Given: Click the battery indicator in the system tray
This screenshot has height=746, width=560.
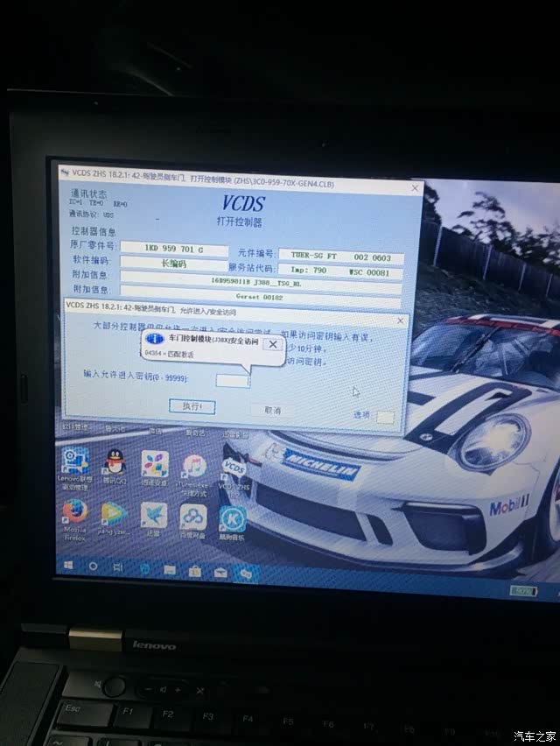Looking at the screenshot, I should click(523, 590).
